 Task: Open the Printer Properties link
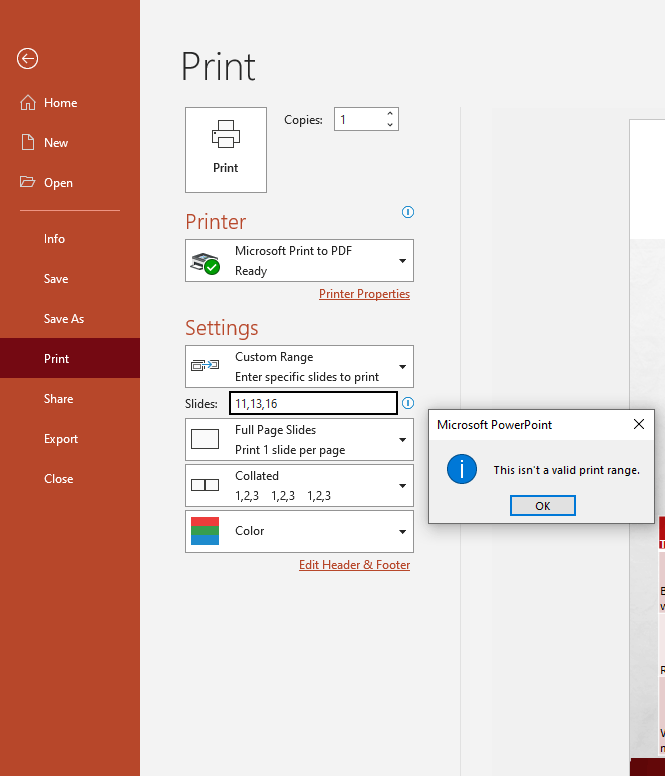coord(364,294)
